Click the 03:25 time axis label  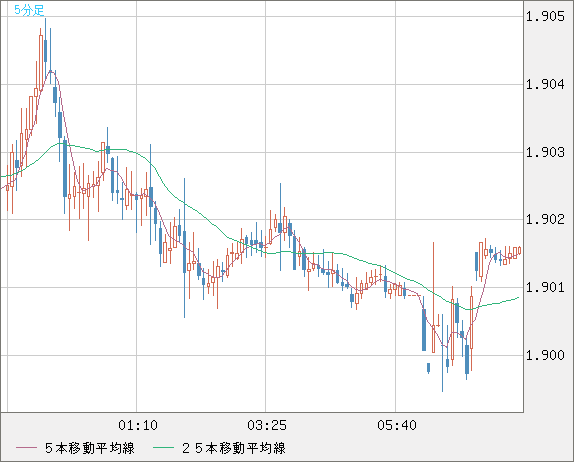tap(267, 425)
